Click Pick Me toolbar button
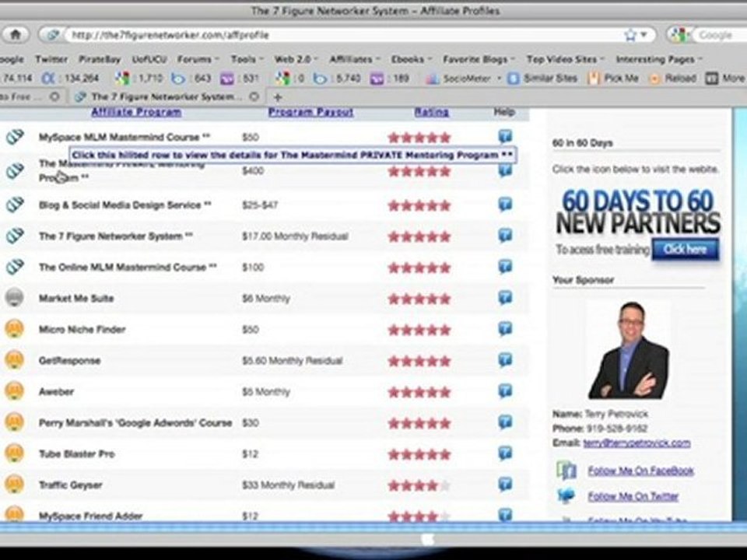 [x=613, y=79]
